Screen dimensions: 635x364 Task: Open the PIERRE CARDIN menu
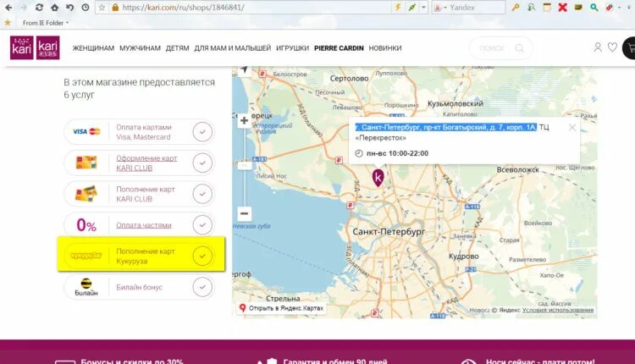tap(339, 48)
